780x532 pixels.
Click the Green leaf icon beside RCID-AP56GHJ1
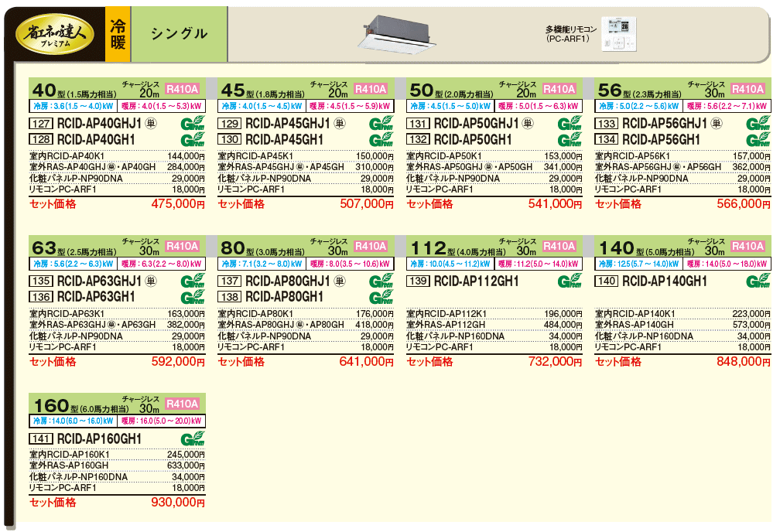pos(758,123)
